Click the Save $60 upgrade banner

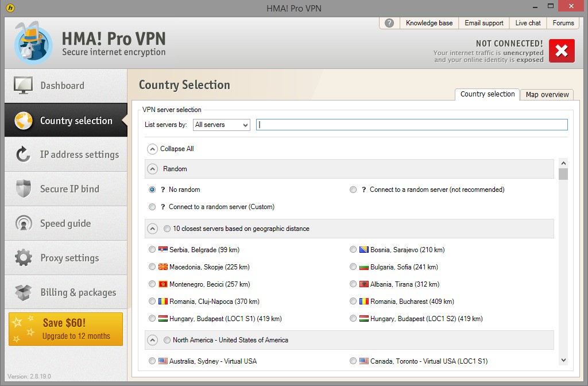tap(65, 329)
